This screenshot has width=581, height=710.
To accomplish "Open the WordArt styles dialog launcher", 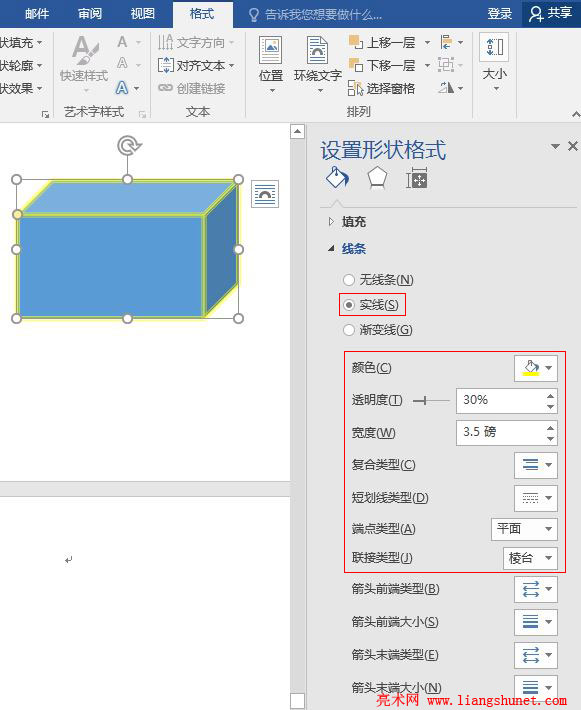I will point(142,115).
